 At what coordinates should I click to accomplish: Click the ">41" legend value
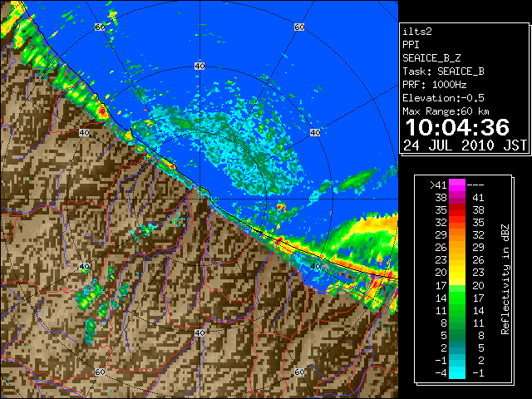click(x=438, y=185)
